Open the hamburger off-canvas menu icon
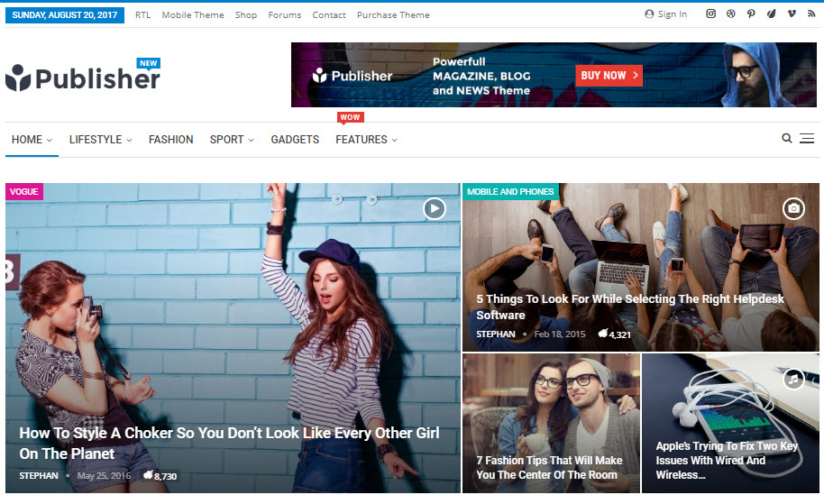The width and height of the screenshot is (824, 504). tap(807, 138)
